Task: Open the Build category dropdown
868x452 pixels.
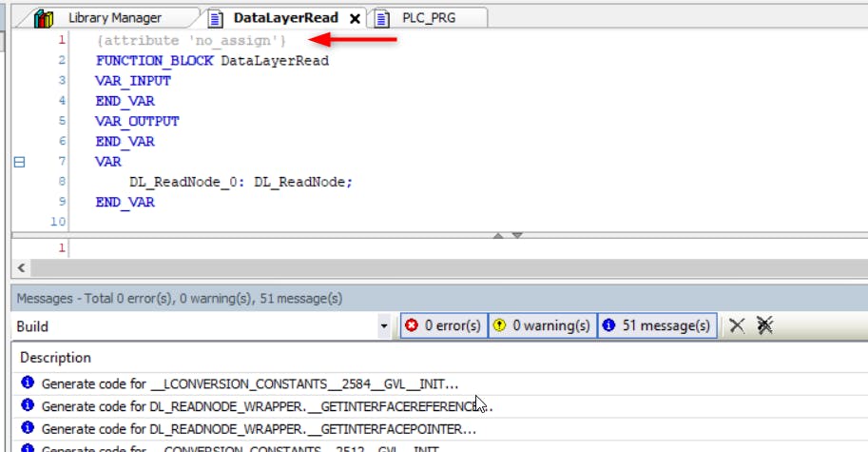Action: [x=384, y=326]
